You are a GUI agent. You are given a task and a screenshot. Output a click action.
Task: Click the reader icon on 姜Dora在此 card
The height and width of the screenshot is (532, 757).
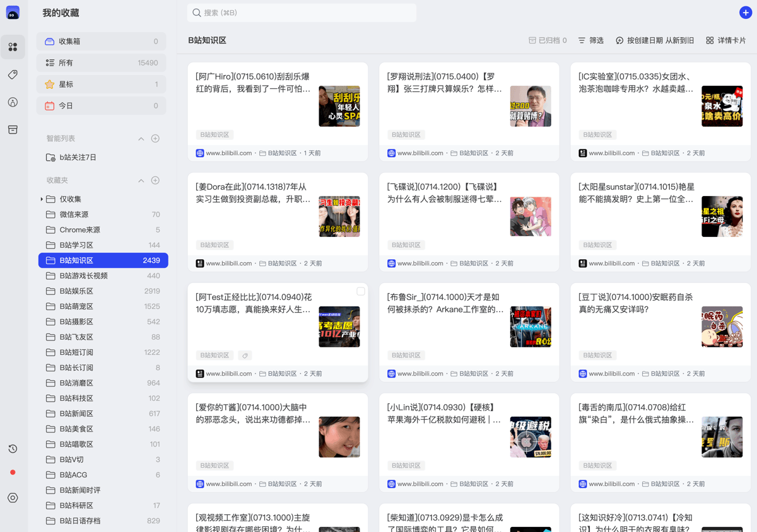[x=200, y=263]
